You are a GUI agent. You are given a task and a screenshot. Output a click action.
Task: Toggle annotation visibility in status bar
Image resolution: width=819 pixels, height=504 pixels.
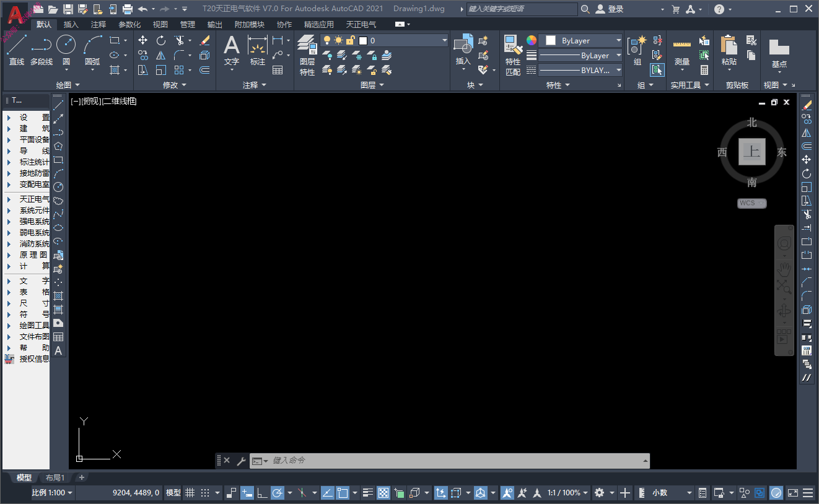click(507, 493)
